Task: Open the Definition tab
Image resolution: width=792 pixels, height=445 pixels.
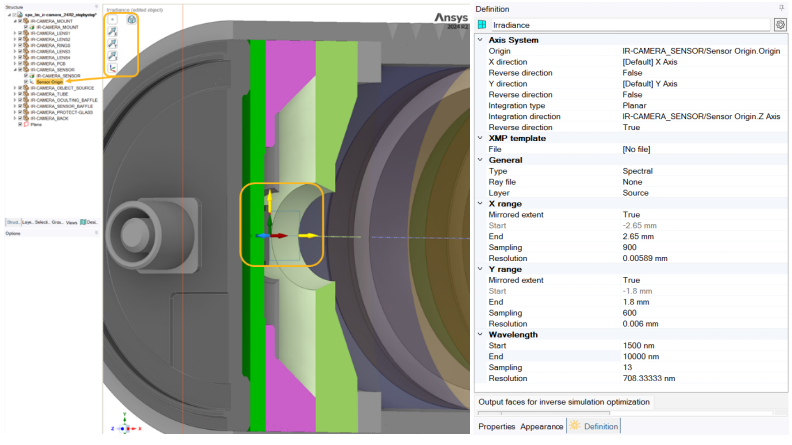Action: click(595, 426)
